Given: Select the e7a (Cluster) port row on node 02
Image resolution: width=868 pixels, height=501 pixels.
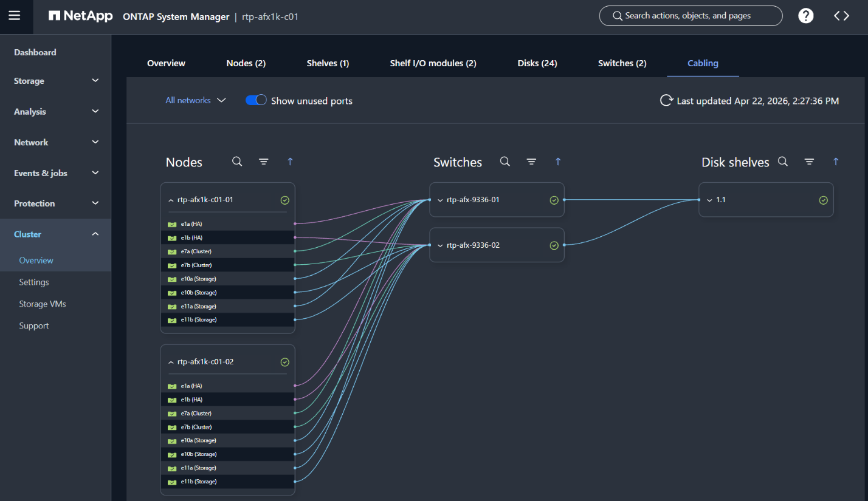Looking at the screenshot, I should point(228,413).
